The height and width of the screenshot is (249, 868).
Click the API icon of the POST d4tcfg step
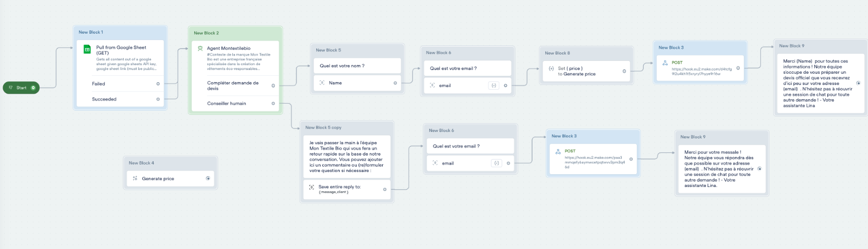coord(665,63)
